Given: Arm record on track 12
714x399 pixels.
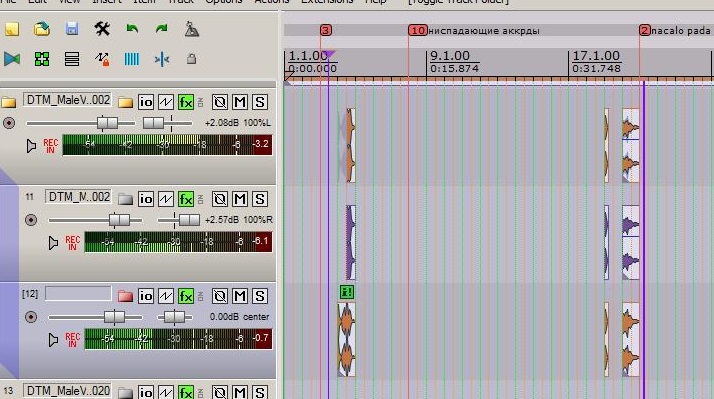Looking at the screenshot, I should click(x=31, y=317).
